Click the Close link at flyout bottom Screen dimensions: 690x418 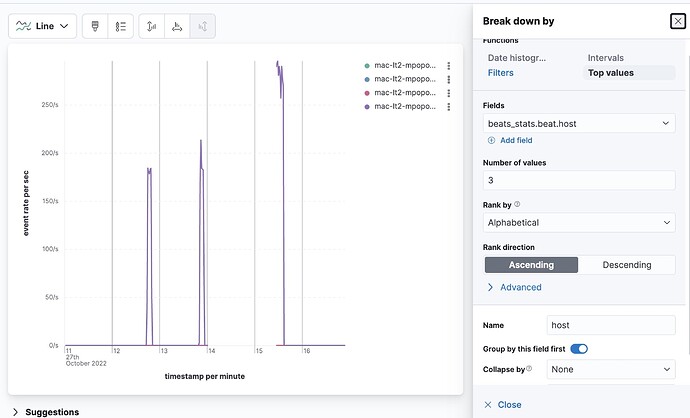point(503,405)
